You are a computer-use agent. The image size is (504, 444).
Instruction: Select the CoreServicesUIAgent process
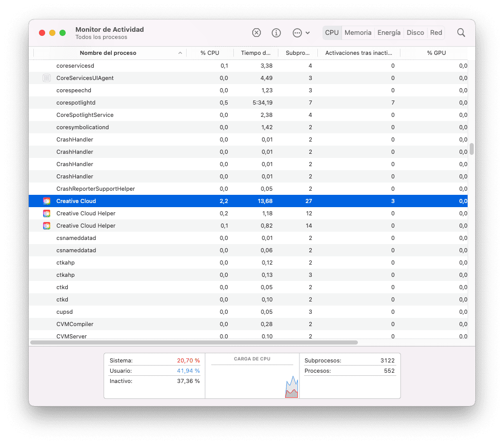(248, 78)
